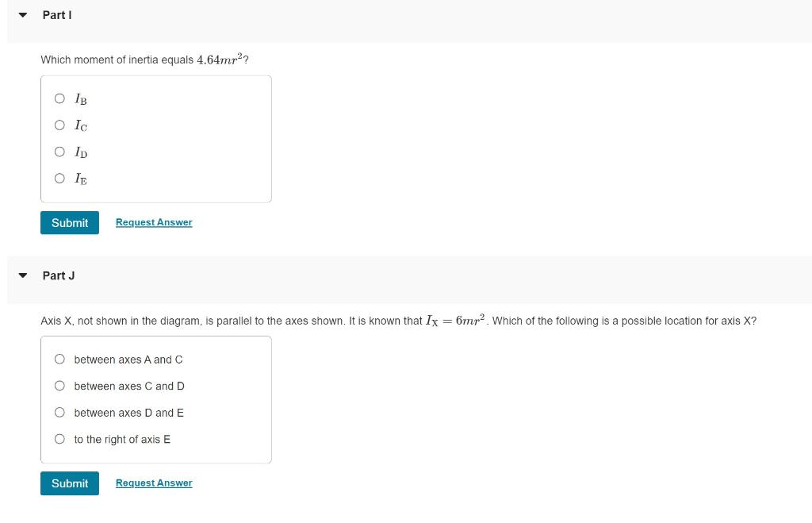Viewport: 812px width, 523px height.
Task: Choose I_D as the answer
Action: [x=59, y=152]
